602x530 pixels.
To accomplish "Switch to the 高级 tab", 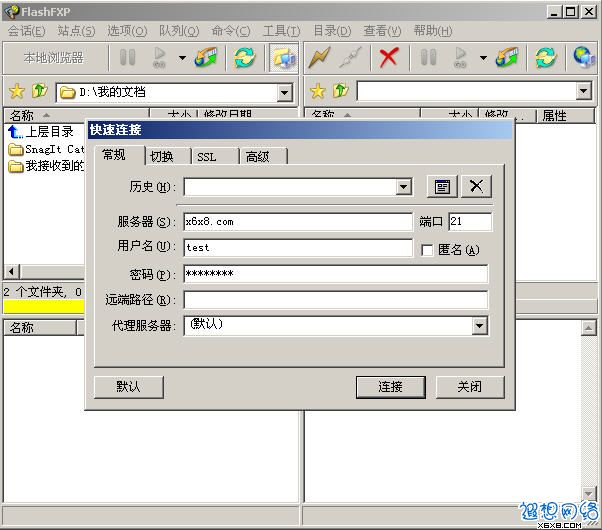I will pyautogui.click(x=264, y=156).
